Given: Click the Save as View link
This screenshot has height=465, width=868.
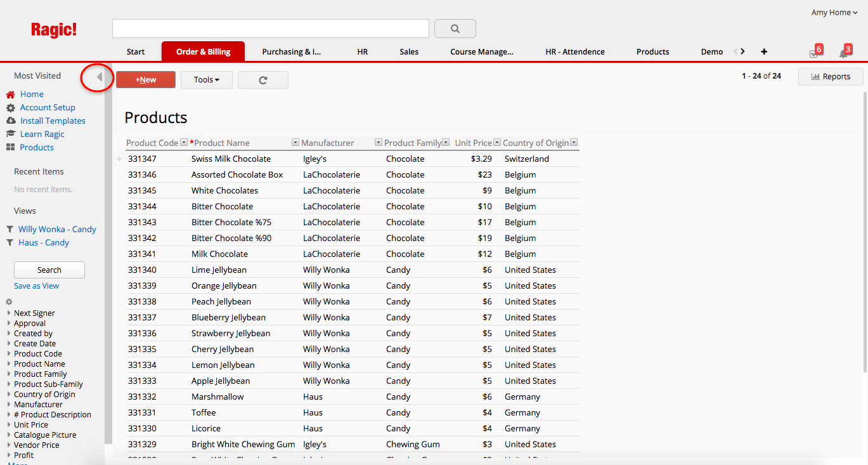Looking at the screenshot, I should tap(36, 285).
